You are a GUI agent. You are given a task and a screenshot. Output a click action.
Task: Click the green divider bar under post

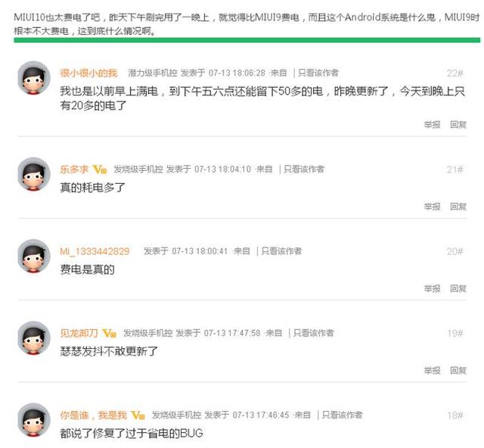[x=247, y=40]
